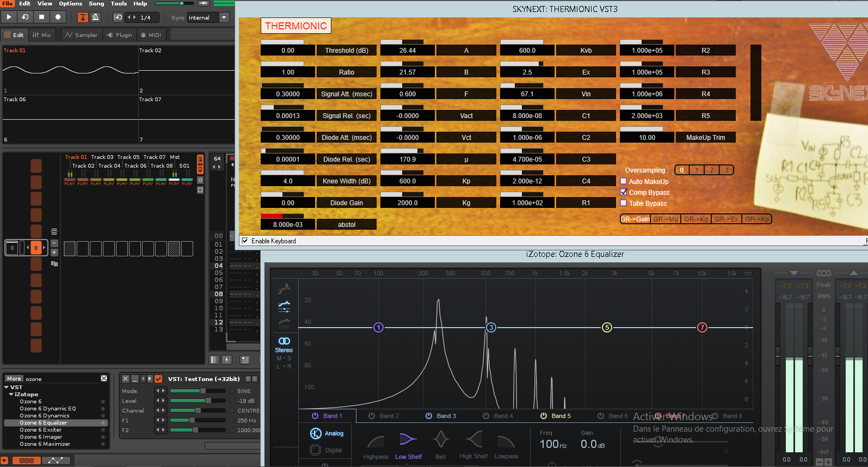Viewport: 868px width, 467px height.
Task: Toggle Band 3 power icon
Action: 429,415
